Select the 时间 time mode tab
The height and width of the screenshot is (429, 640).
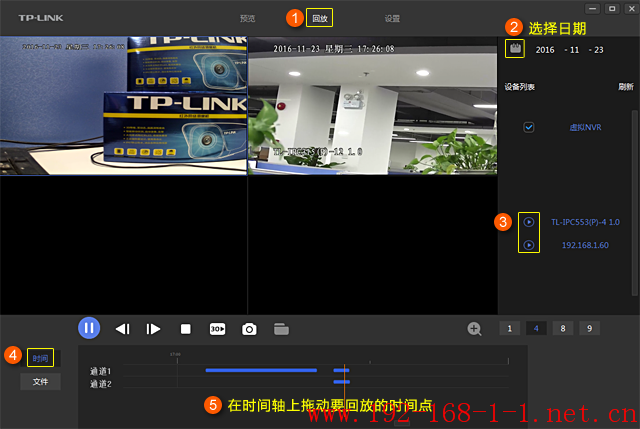pyautogui.click(x=40, y=358)
